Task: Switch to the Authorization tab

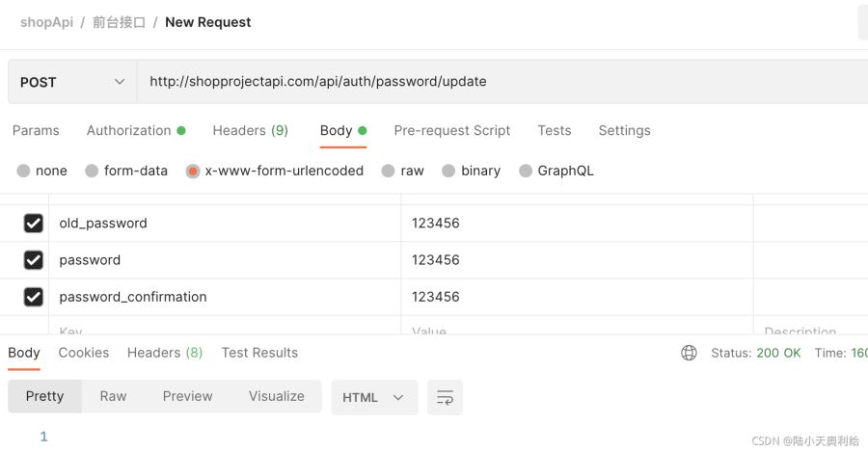Action: click(128, 130)
